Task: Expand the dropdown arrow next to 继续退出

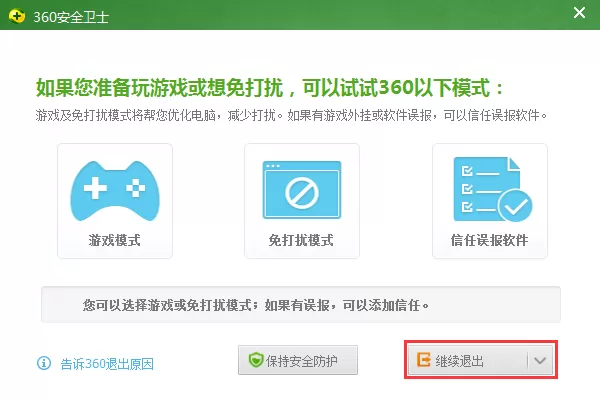Action: pos(540,360)
